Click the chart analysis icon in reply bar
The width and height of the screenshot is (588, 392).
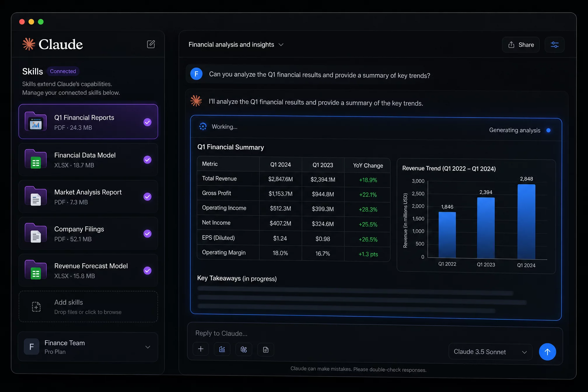pos(222,349)
